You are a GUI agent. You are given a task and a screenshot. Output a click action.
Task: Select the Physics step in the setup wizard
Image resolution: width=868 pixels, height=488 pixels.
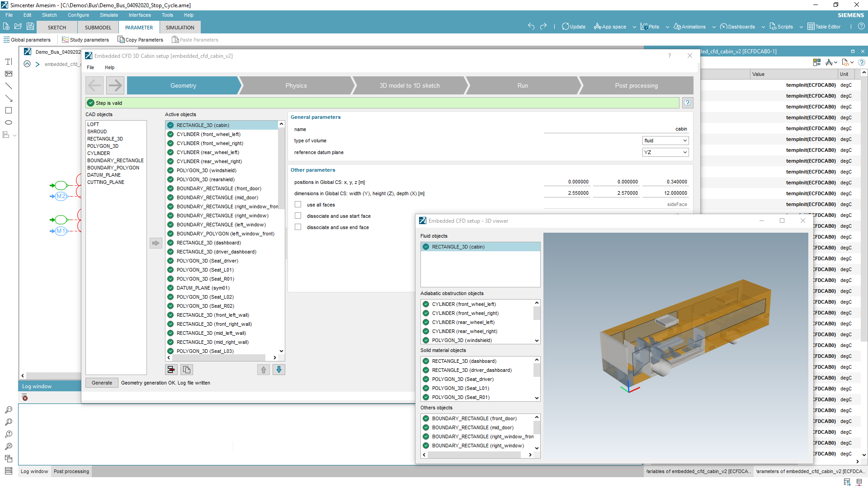(296, 85)
